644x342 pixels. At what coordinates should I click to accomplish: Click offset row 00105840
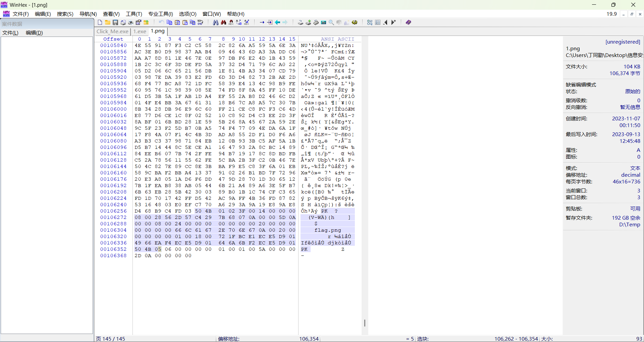pyautogui.click(x=113, y=46)
